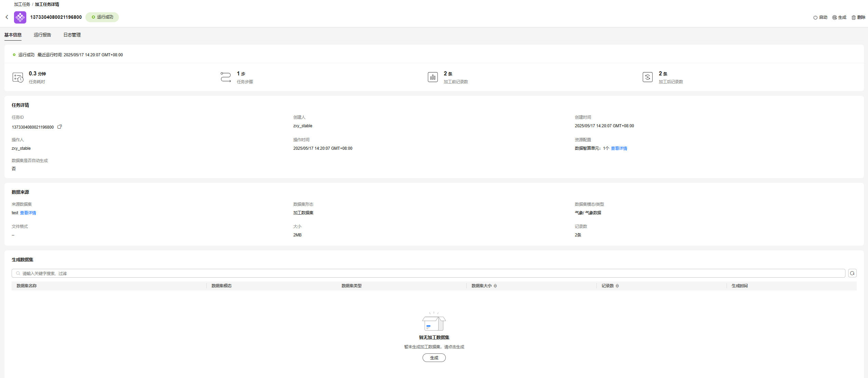Viewport: 868px width, 378px height.
Task: Open 查看详情 link for resource configuration
Action: pyautogui.click(x=619, y=148)
